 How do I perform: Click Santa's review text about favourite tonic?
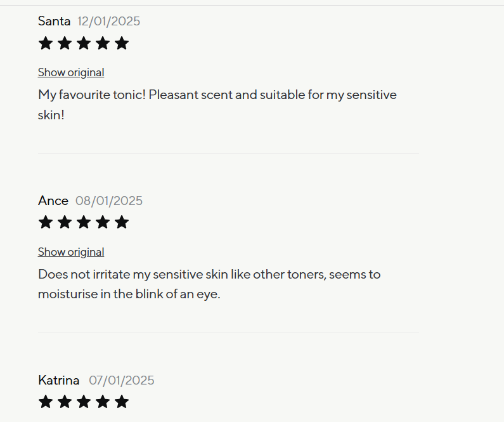[217, 95]
